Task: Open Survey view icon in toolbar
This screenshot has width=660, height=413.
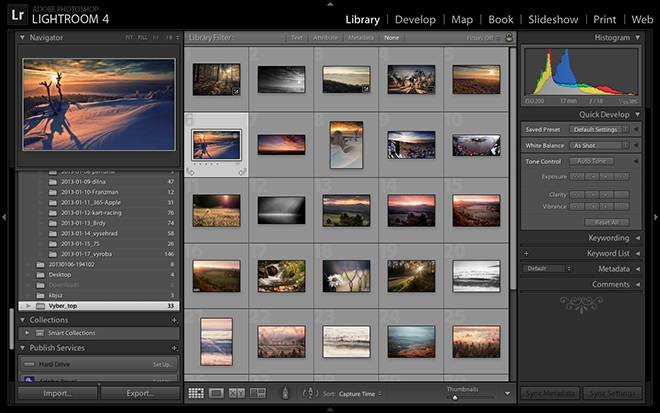Action: (x=258, y=393)
